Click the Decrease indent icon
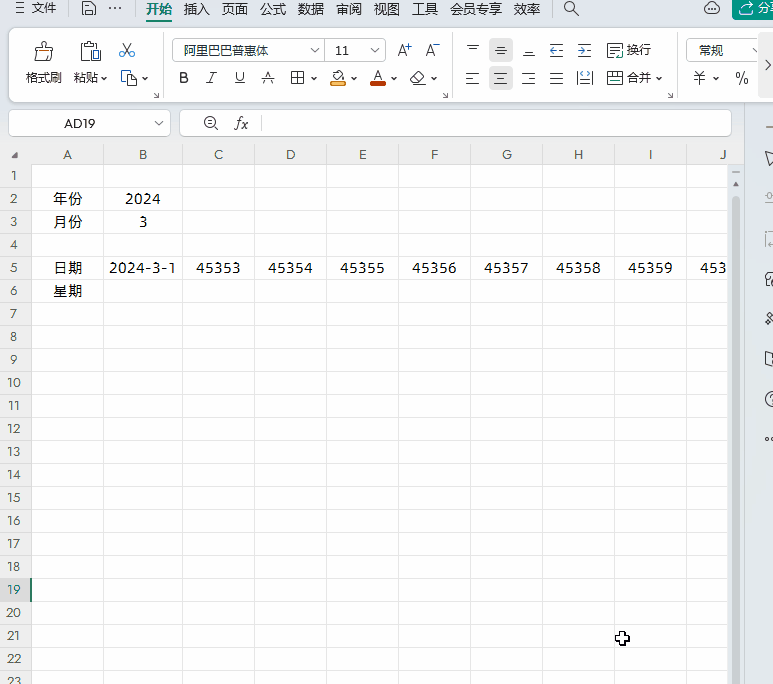The width and height of the screenshot is (773, 684). (557, 50)
